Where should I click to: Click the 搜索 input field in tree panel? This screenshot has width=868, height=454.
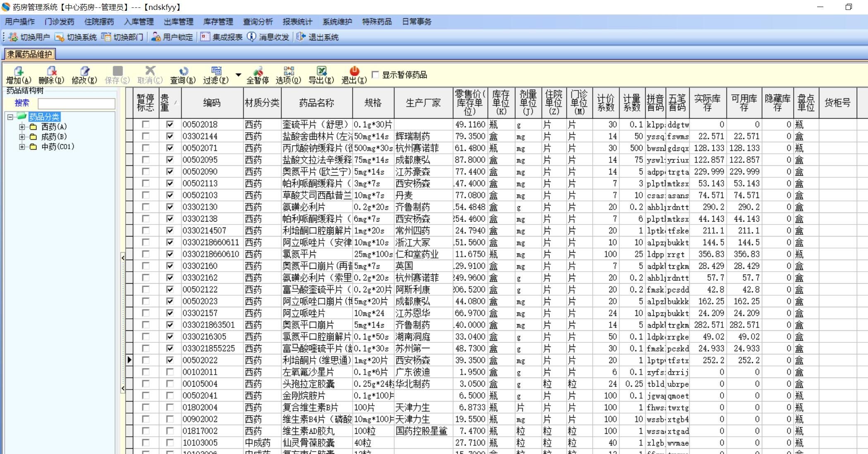77,103
